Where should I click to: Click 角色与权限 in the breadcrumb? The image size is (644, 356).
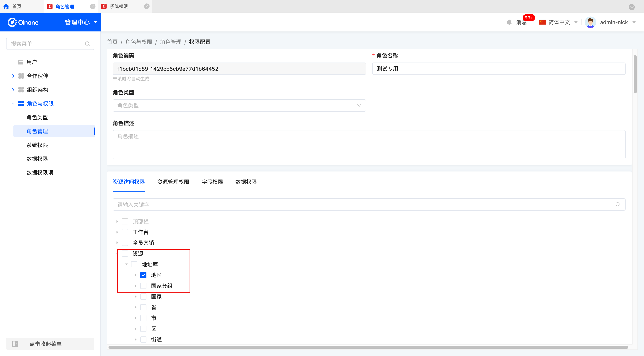coord(139,42)
